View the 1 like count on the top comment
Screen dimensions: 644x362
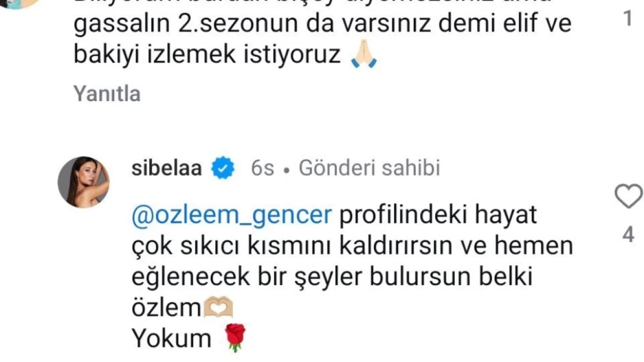tap(627, 19)
